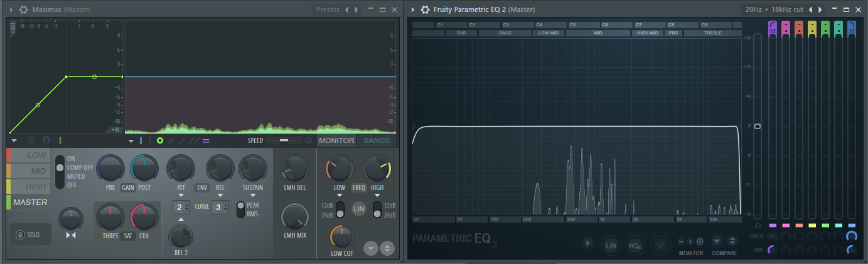Click the ENV label button
The width and height of the screenshot is (868, 264).
pyautogui.click(x=203, y=187)
